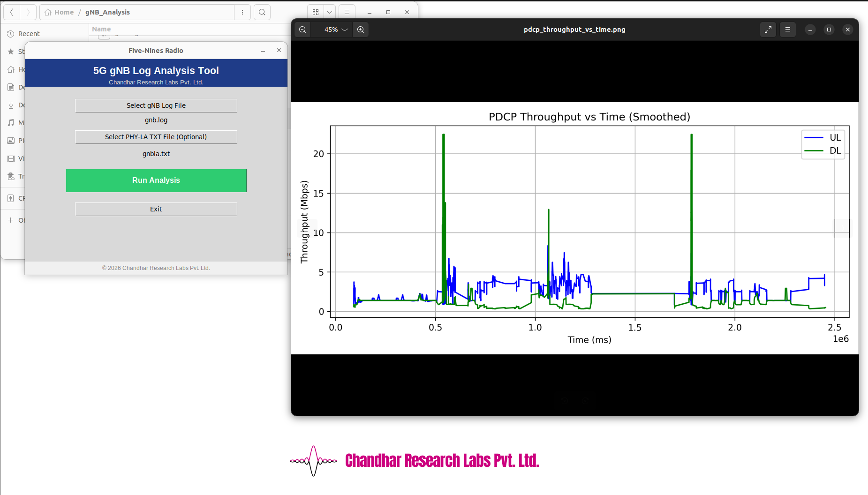Click Select PHY-LA TXT File button
Viewport: 868px width, 495px height.
coord(156,137)
